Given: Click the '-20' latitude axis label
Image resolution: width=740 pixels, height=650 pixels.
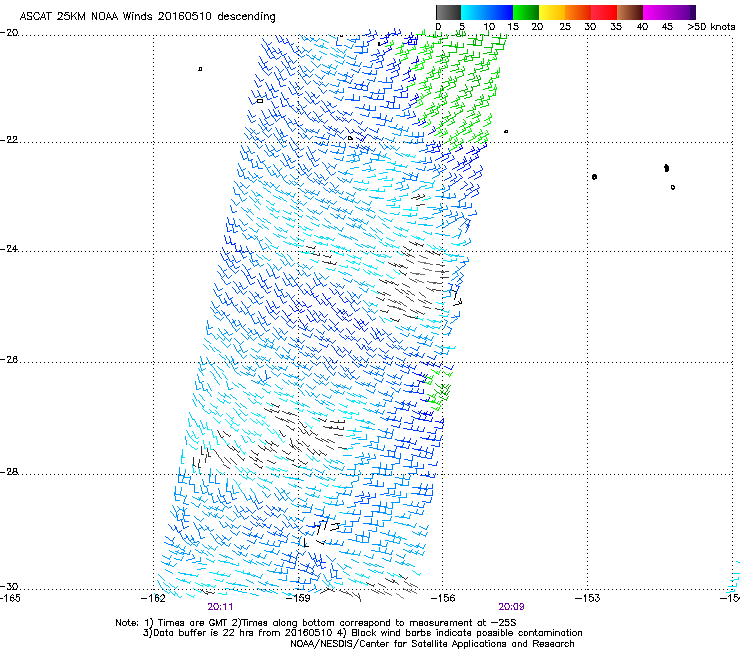Looking at the screenshot, I should tap(9, 33).
